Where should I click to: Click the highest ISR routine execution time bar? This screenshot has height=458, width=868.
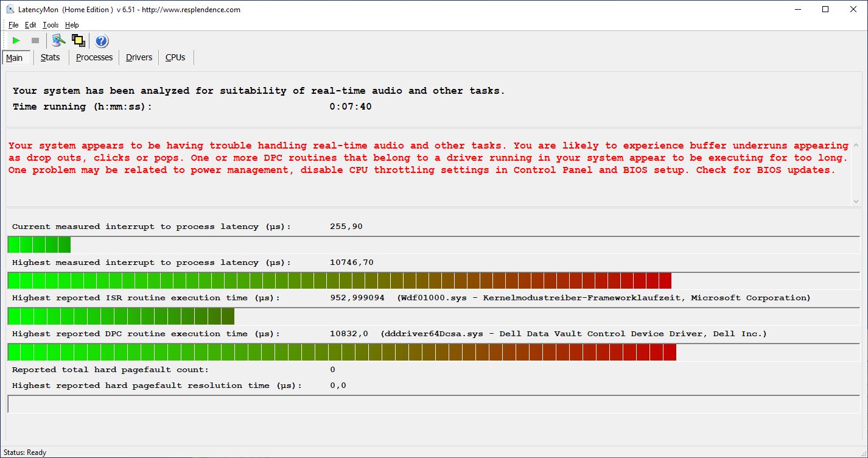(x=435, y=317)
